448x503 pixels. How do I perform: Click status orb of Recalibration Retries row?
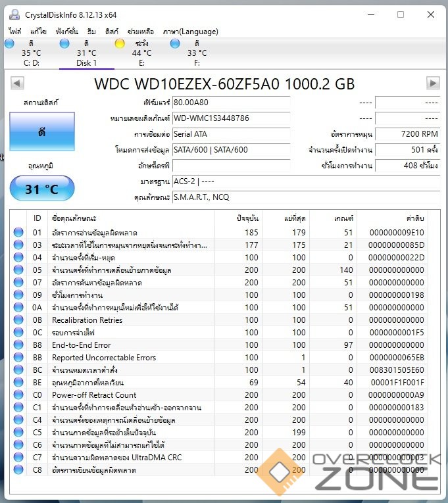[x=18, y=320]
